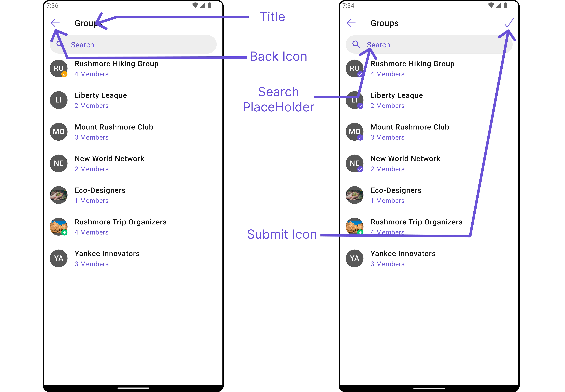565x392 pixels.
Task: Tap the Rushmore Trip Organizers avatar on the left
Action: tap(59, 227)
